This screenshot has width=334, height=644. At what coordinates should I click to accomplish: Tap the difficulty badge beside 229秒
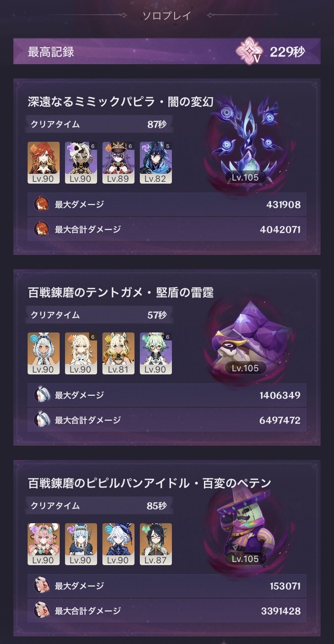[x=249, y=52]
